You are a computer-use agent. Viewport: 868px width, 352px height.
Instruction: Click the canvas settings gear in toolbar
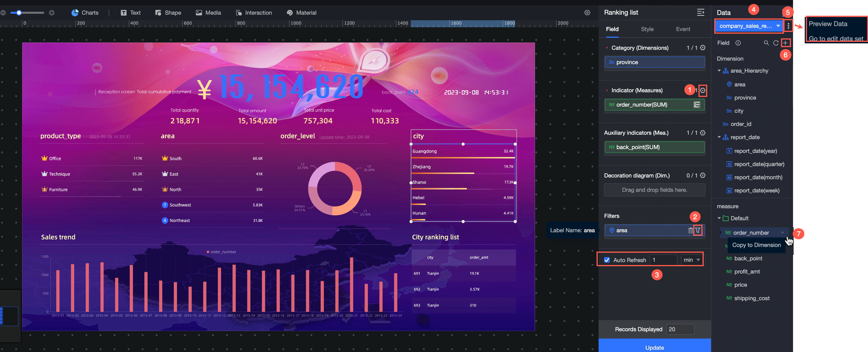[587, 13]
